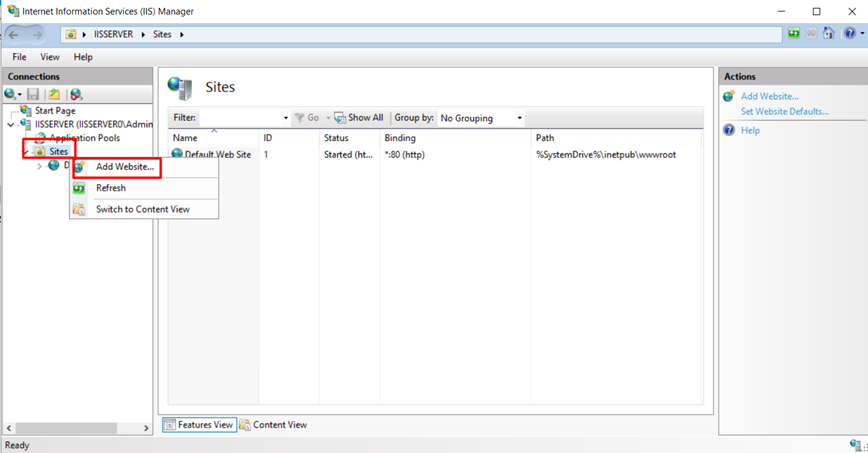Switch to the Content View tab
Viewport: 868px width, 453px height.
point(273,425)
